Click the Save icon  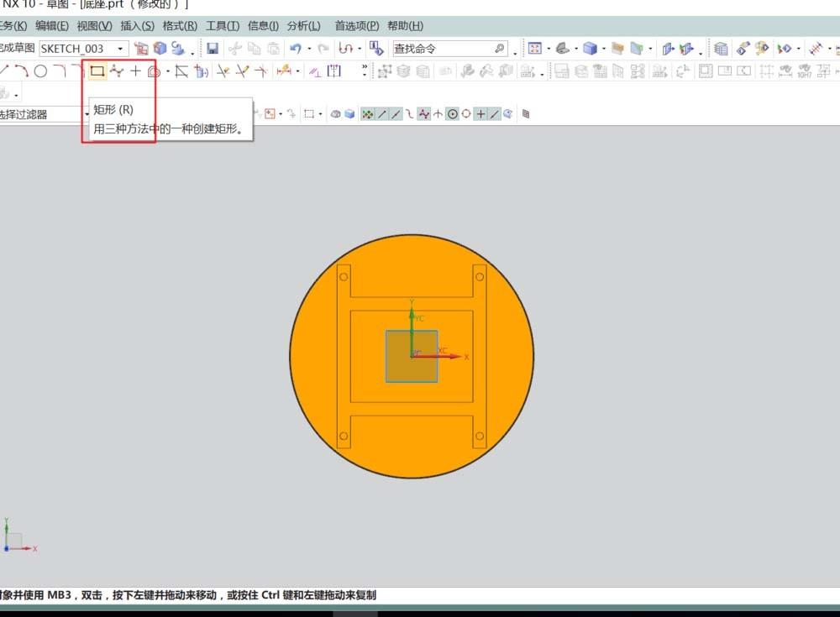click(x=213, y=48)
